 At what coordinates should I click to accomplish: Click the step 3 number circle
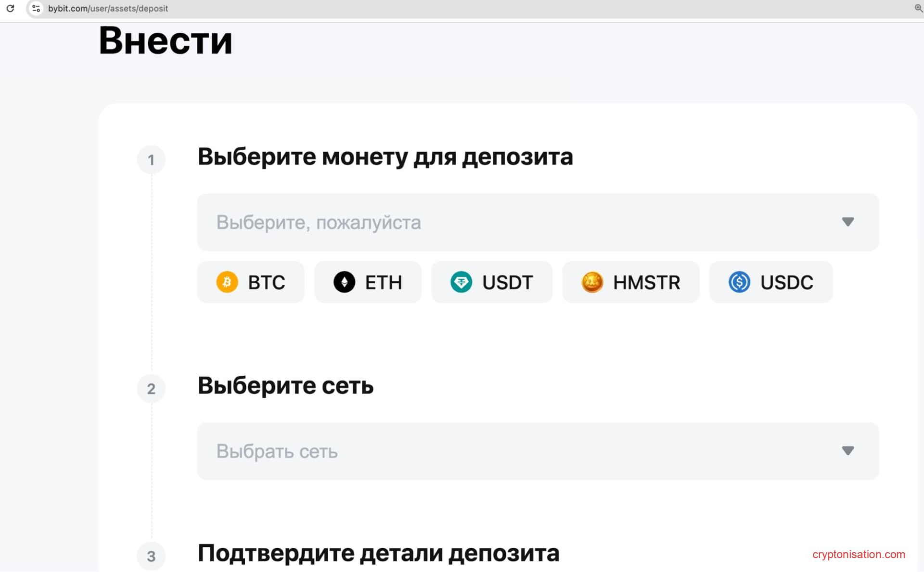[x=151, y=556]
